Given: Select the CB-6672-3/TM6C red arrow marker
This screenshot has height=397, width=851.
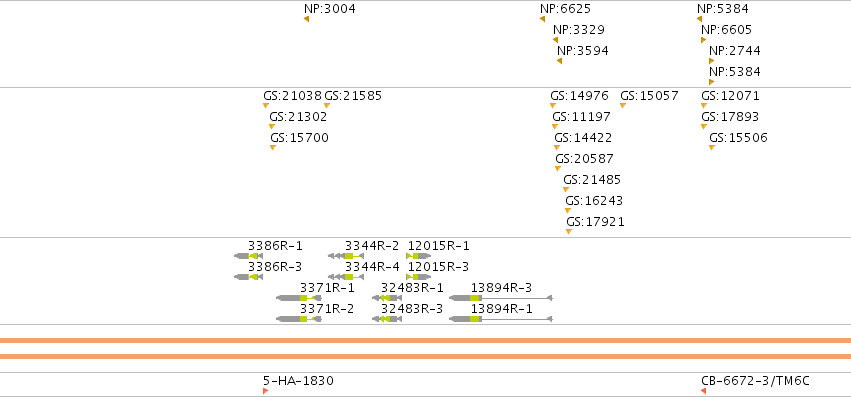Looking at the screenshot, I should click(x=703, y=391).
